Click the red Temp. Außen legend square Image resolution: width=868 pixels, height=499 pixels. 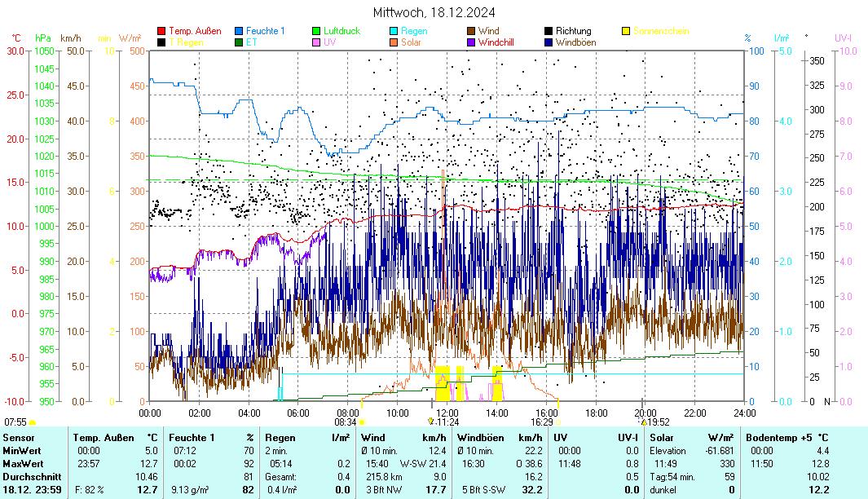161,31
